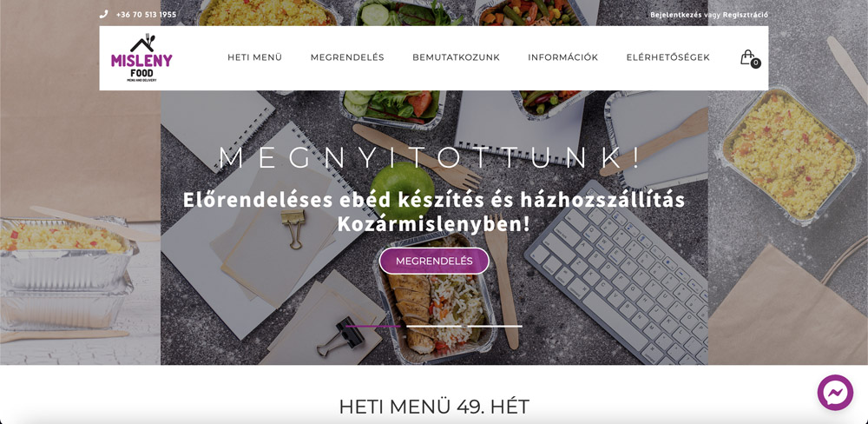Select the first purple slide indicator
868x424 pixels.
[x=373, y=326]
